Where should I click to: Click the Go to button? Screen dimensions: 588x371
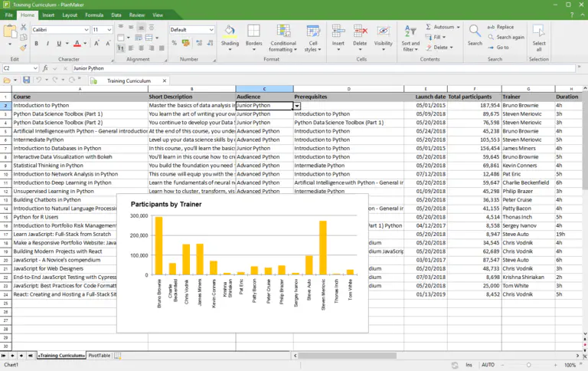point(501,47)
